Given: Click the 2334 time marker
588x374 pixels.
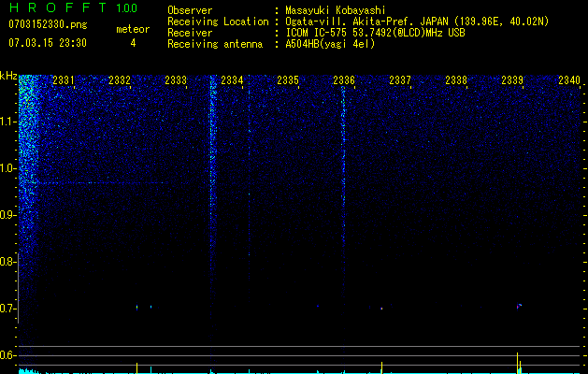Looking at the screenshot, I should [232, 79].
